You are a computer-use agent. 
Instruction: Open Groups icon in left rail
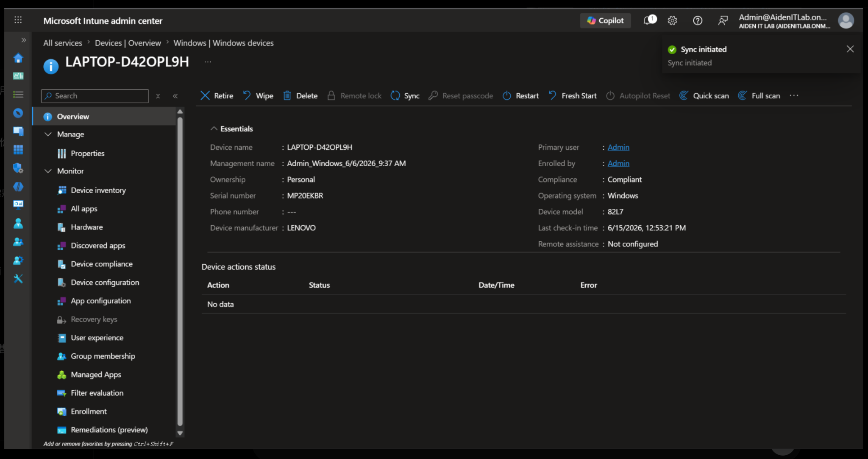18,242
